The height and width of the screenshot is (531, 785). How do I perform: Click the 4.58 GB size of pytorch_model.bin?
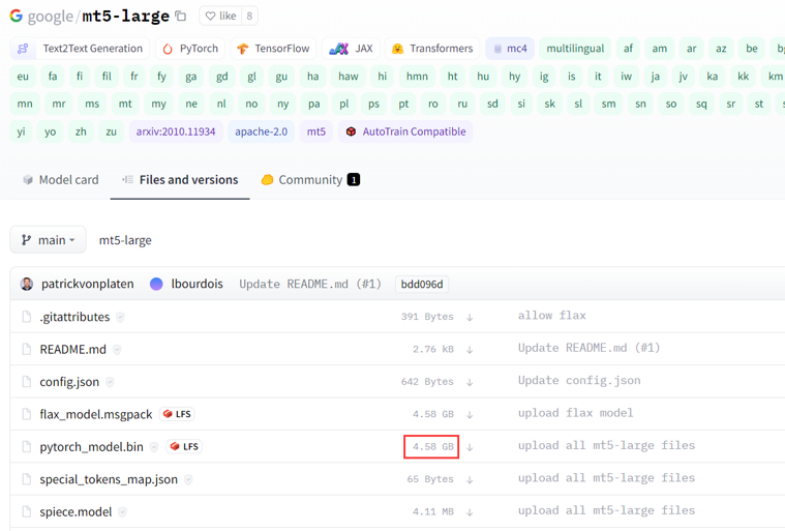click(x=433, y=446)
